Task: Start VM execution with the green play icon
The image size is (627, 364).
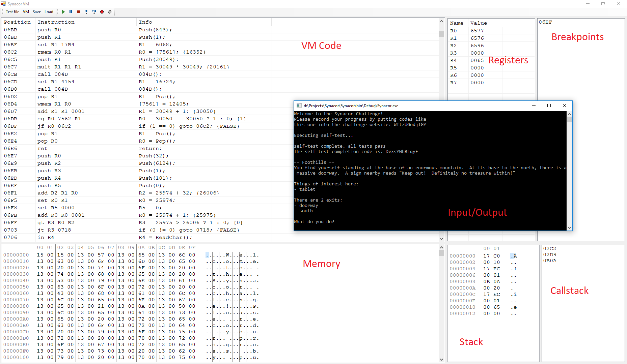Action: click(63, 12)
